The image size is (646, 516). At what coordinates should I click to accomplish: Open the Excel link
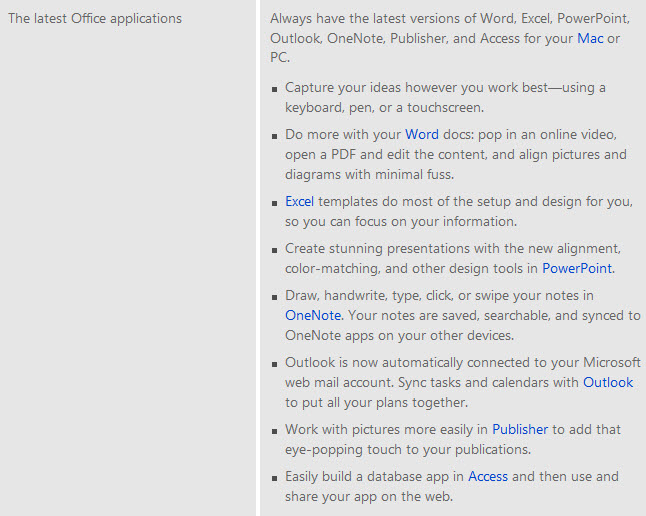(300, 202)
